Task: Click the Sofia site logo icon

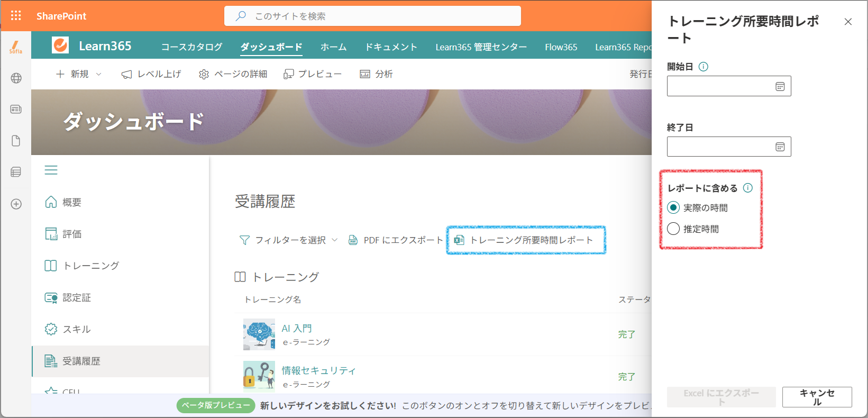Action: tap(16, 47)
